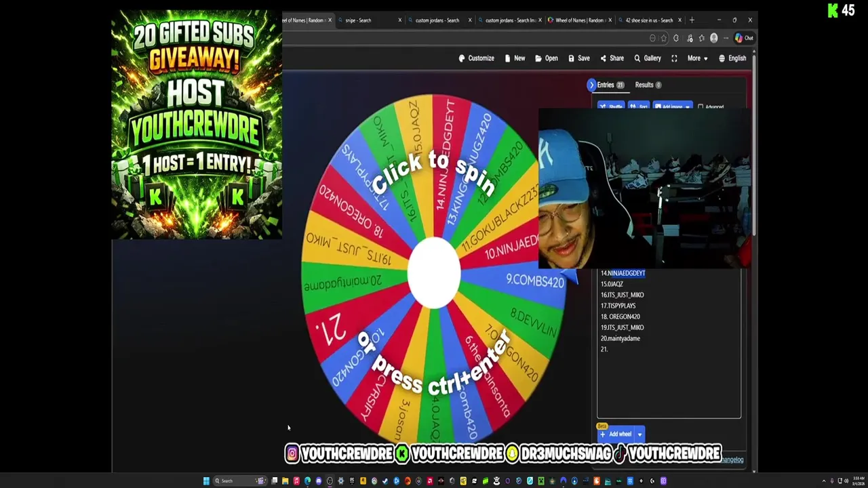Image resolution: width=868 pixels, height=488 pixels.
Task: Open the browser profile avatar
Action: coord(713,38)
